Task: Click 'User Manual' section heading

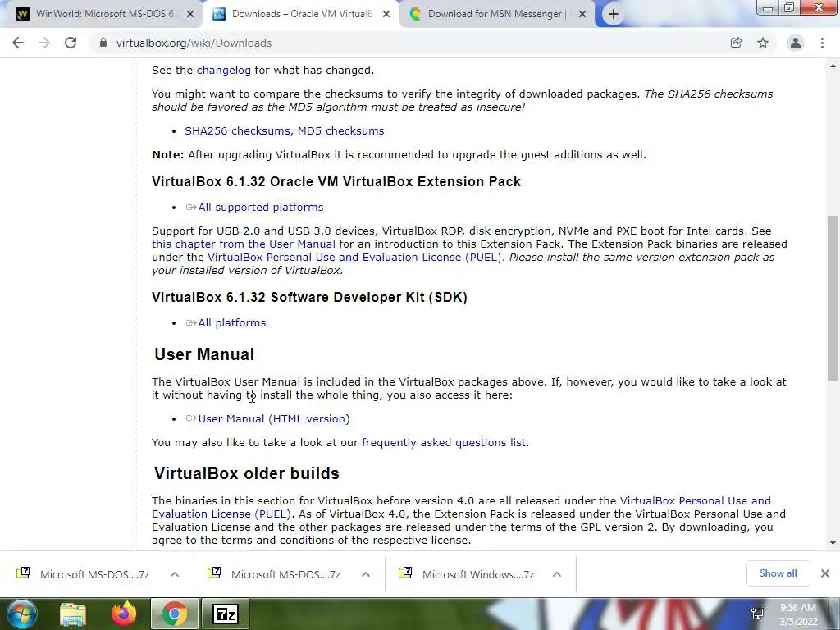Action: [204, 354]
